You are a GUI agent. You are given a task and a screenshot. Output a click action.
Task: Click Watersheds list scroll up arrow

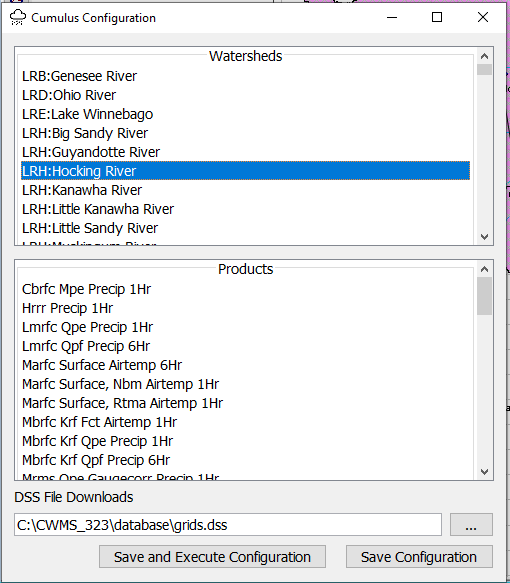(484, 56)
